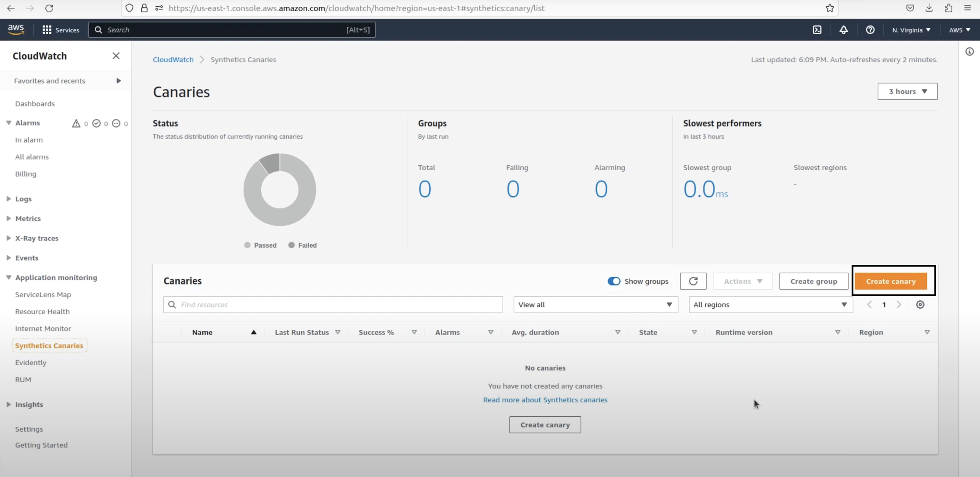The height and width of the screenshot is (477, 980).
Task: Open Billing alarms in sidebar
Action: pyautogui.click(x=26, y=174)
